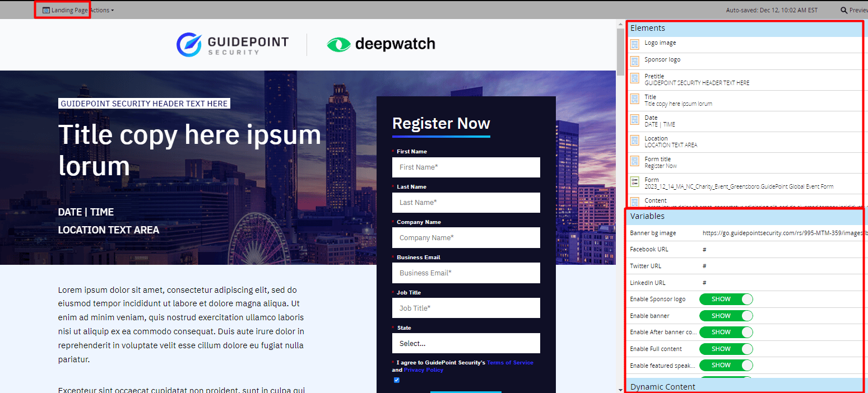Toggle Enable After banner content switch
Image resolution: width=868 pixels, height=393 pixels.
(726, 332)
